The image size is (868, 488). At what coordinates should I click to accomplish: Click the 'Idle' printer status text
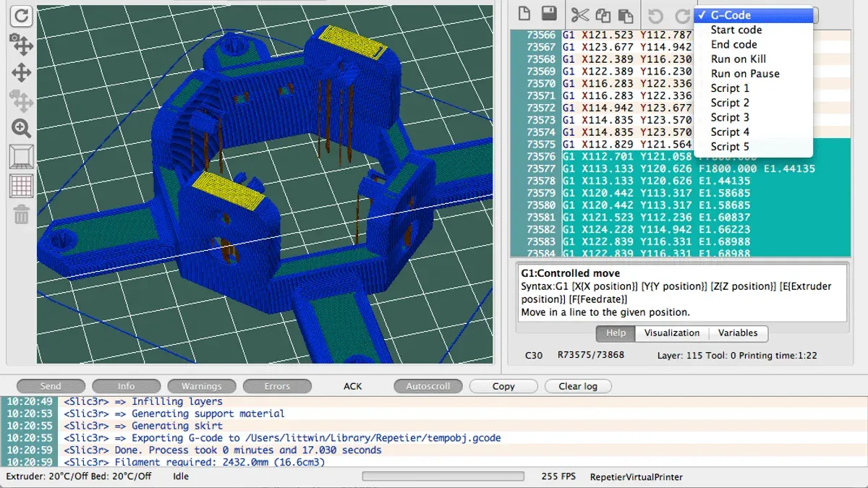(181, 476)
